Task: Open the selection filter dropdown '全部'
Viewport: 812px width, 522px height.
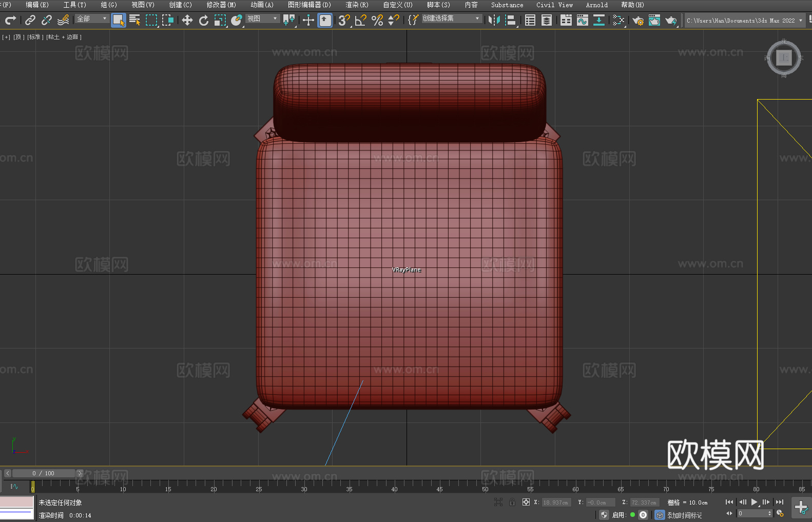Action: point(92,18)
